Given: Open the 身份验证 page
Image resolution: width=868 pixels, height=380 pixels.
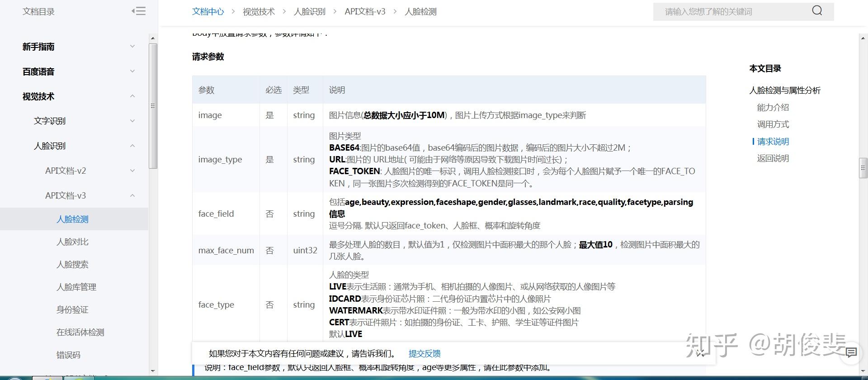Looking at the screenshot, I should click(x=72, y=309).
